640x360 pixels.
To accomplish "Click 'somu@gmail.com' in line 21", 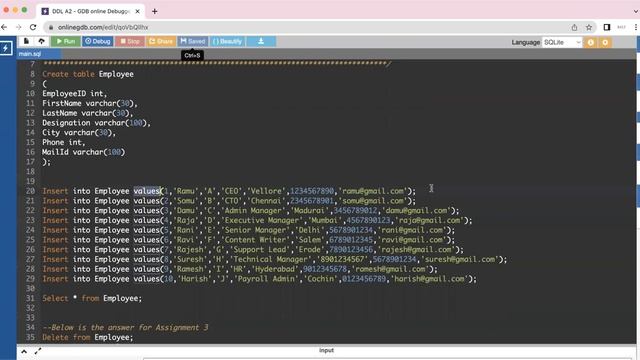I will (x=373, y=201).
